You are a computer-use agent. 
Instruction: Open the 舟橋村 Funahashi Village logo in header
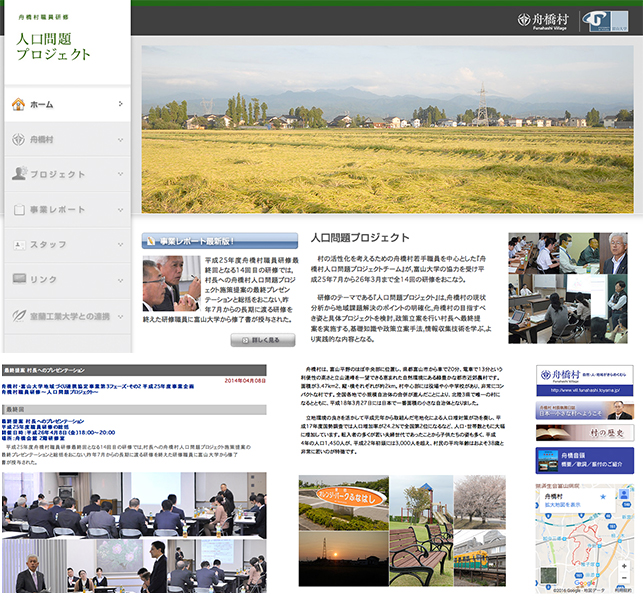pyautogui.click(x=543, y=21)
